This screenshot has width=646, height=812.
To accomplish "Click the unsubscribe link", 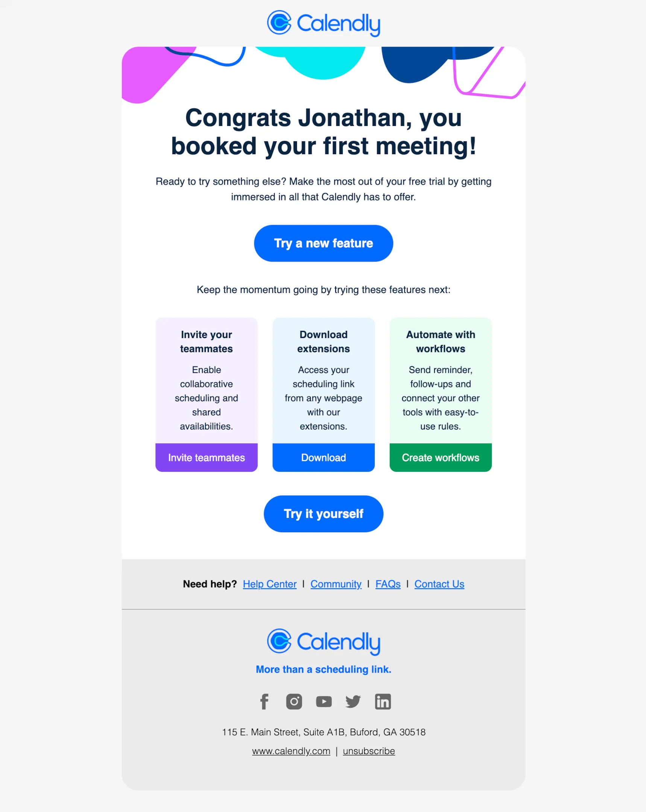I will 369,751.
